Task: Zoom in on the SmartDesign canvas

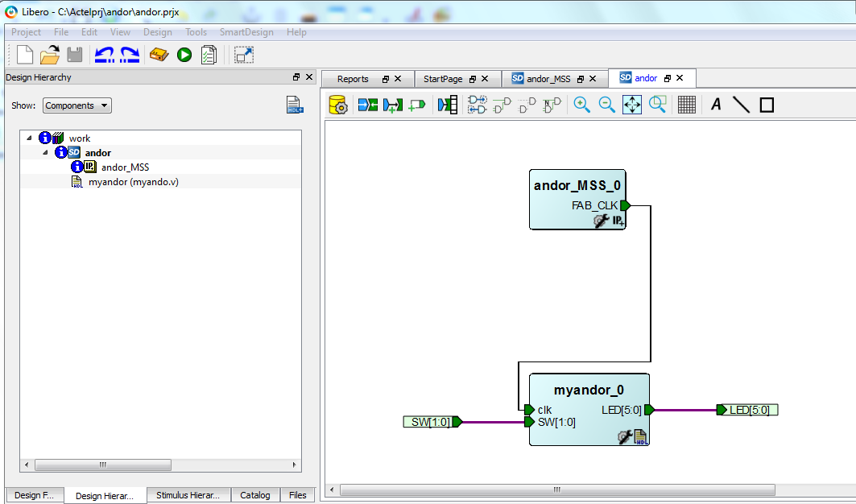Action: point(581,105)
